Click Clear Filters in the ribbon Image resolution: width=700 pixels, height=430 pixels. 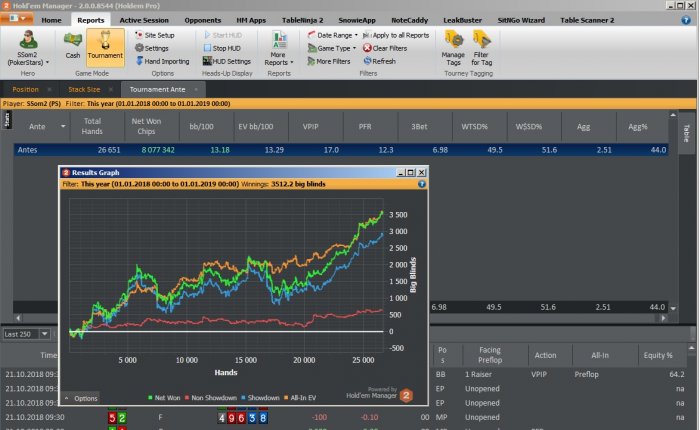(x=384, y=48)
